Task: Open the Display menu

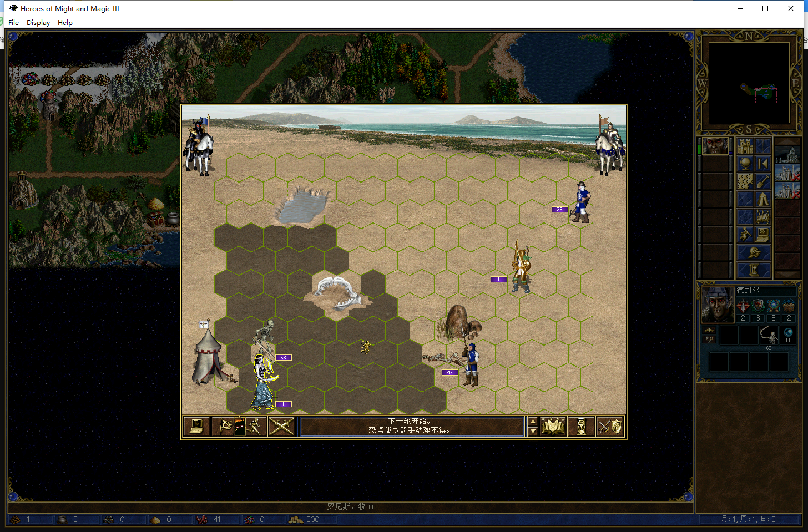Action: [x=38, y=23]
